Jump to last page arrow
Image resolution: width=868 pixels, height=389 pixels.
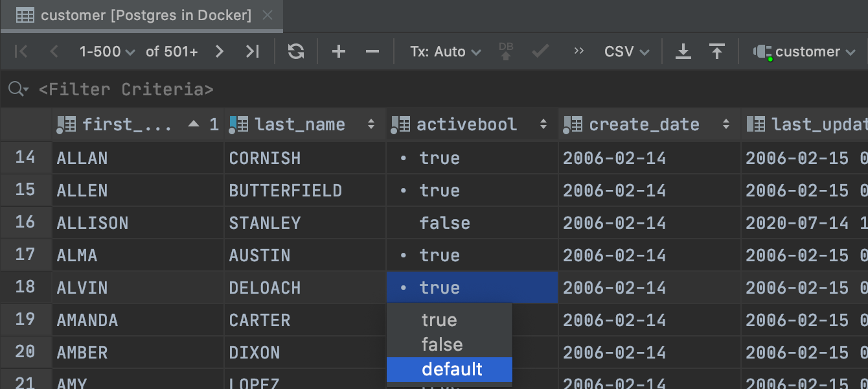[x=252, y=52]
